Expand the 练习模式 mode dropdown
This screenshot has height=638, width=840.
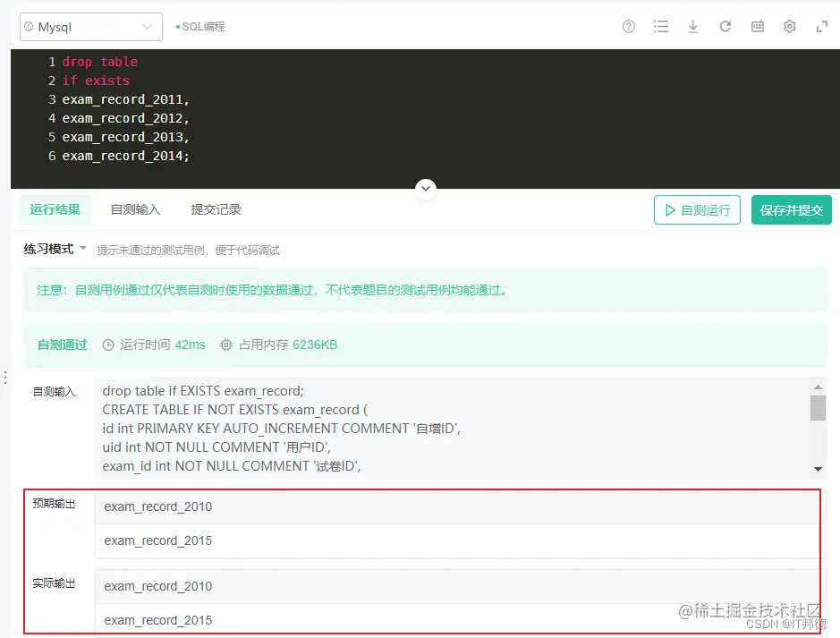pos(55,249)
